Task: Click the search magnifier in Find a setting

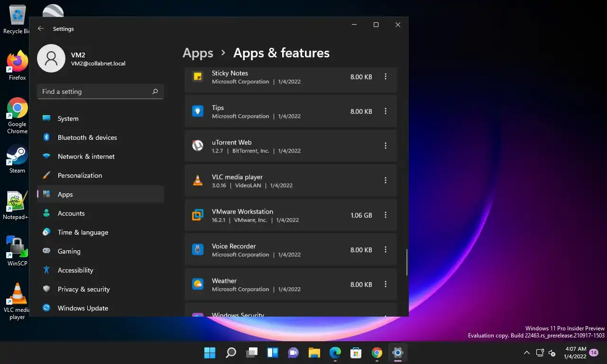Action: pyautogui.click(x=155, y=91)
